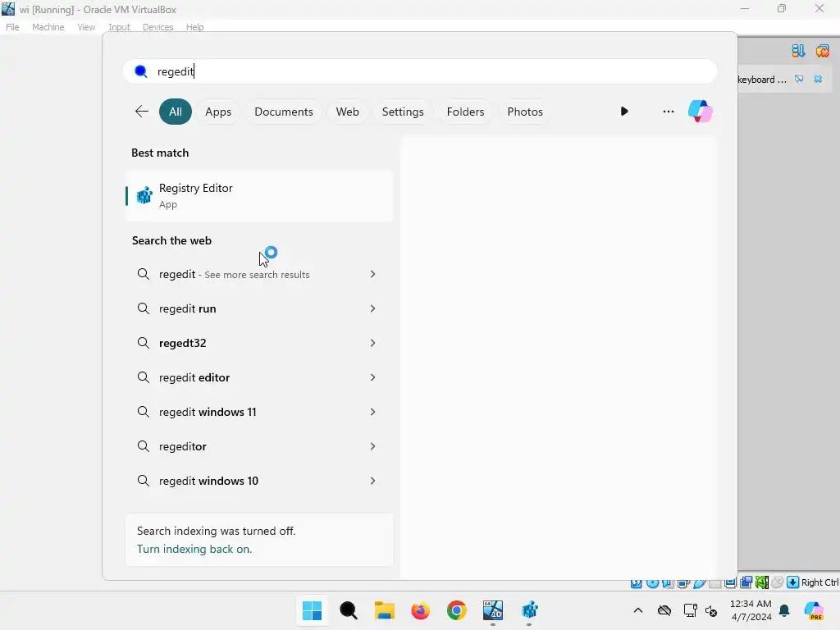Expand the 'regedit run' suggestion chevron
This screenshot has height=630, width=840.
pyautogui.click(x=373, y=308)
